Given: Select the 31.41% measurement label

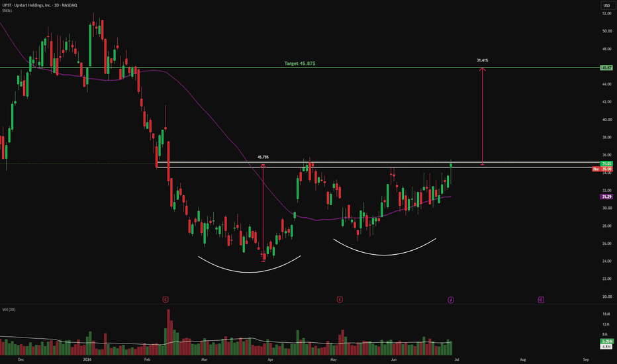Looking at the screenshot, I should [483, 60].
